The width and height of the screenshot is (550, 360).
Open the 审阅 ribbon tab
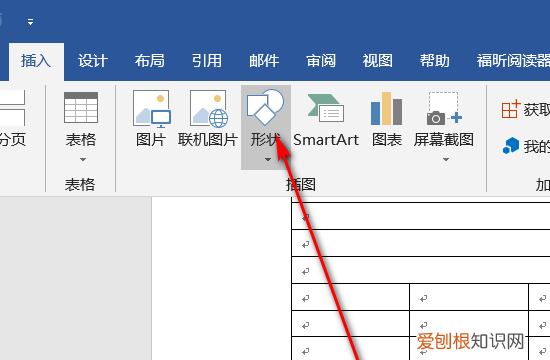[321, 61]
